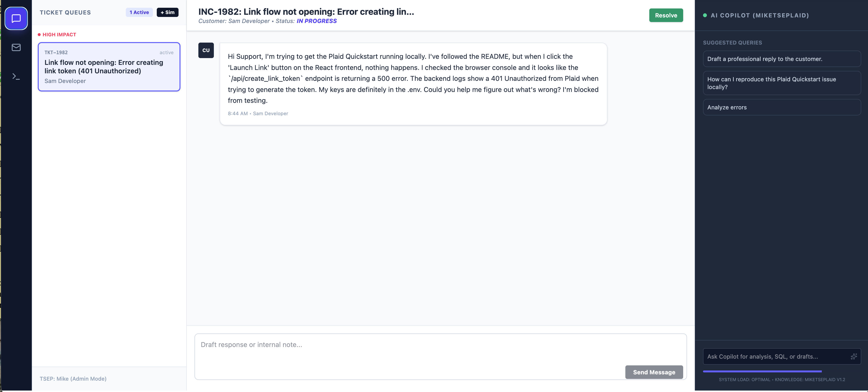Open the chat tickets sidebar icon
The image size is (868, 392).
pos(16,18)
